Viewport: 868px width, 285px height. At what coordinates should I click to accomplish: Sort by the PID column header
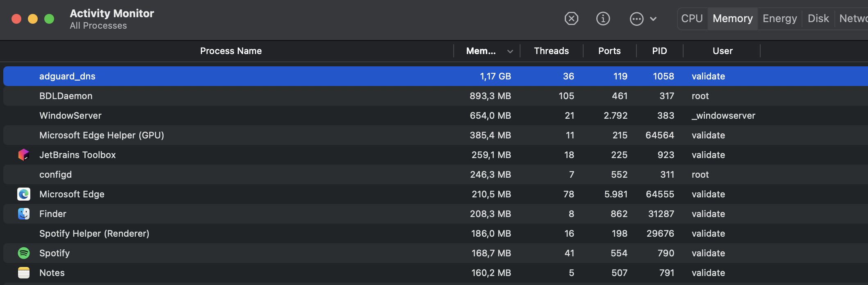click(x=659, y=51)
